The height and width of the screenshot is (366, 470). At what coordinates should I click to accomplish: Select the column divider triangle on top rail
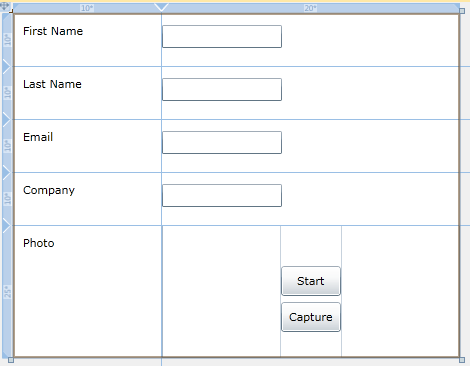click(162, 8)
